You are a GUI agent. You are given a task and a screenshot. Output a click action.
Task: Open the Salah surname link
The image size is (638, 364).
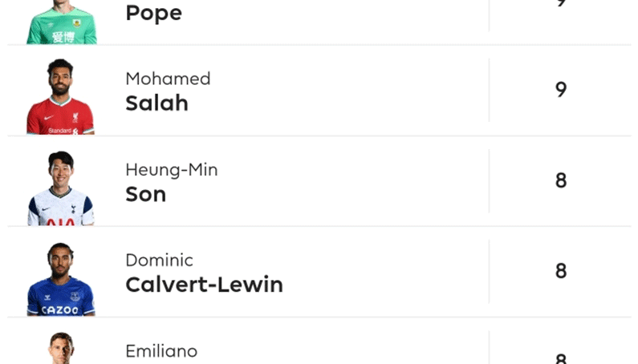156,103
